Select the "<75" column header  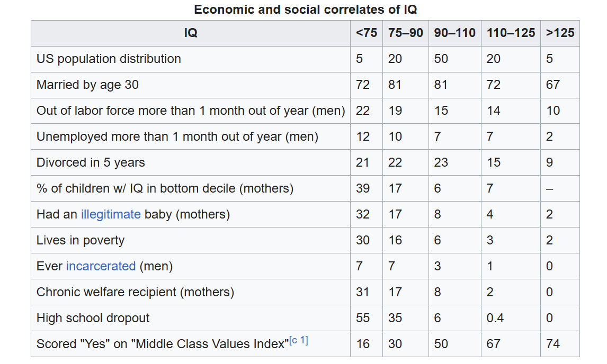(367, 33)
